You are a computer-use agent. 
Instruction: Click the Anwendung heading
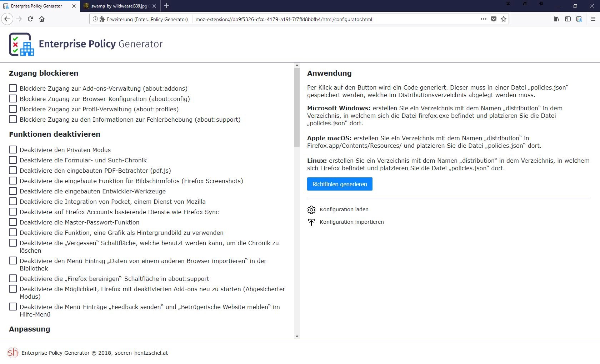tap(329, 73)
